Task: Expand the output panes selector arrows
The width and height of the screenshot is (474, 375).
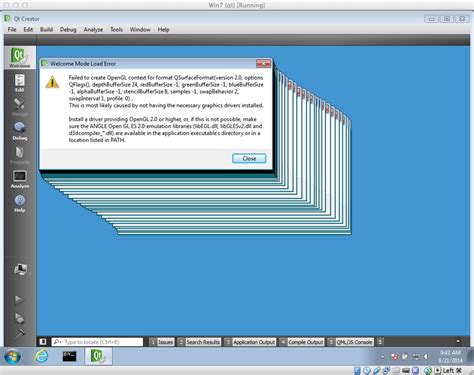Action: pyautogui.click(x=380, y=342)
